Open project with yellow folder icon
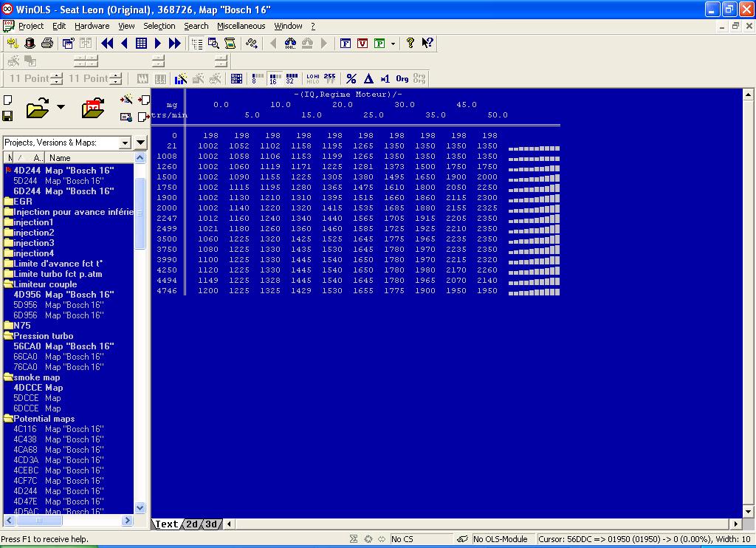 click(x=38, y=108)
